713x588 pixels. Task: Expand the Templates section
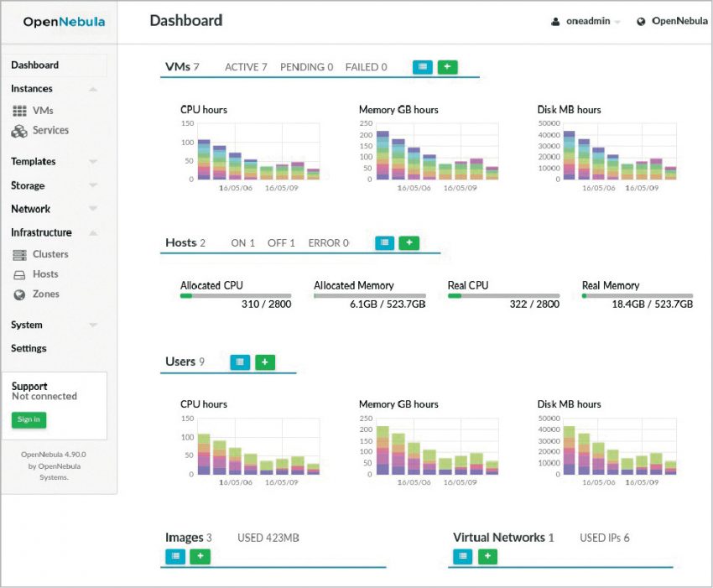coord(32,161)
